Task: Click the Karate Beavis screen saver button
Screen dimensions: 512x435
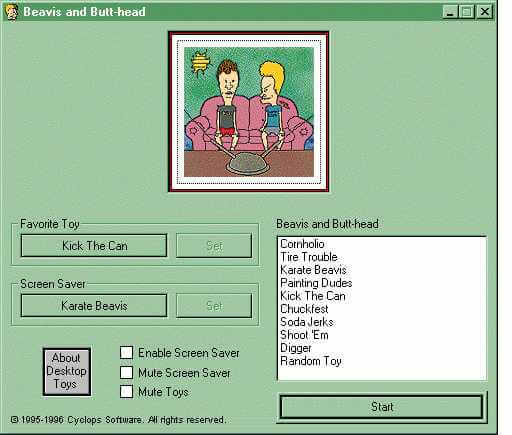Action: coord(94,306)
